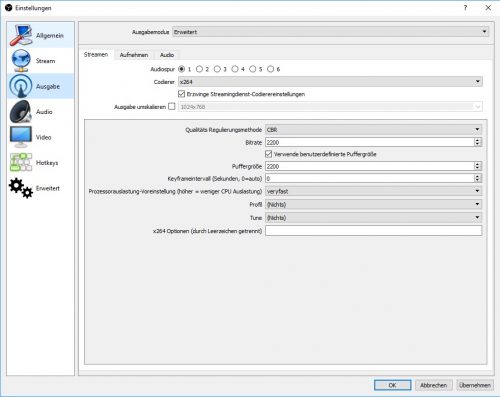
Task: Expand Qualitäts Regulierungsmethode CBR dropdown
Action: pyautogui.click(x=373, y=129)
